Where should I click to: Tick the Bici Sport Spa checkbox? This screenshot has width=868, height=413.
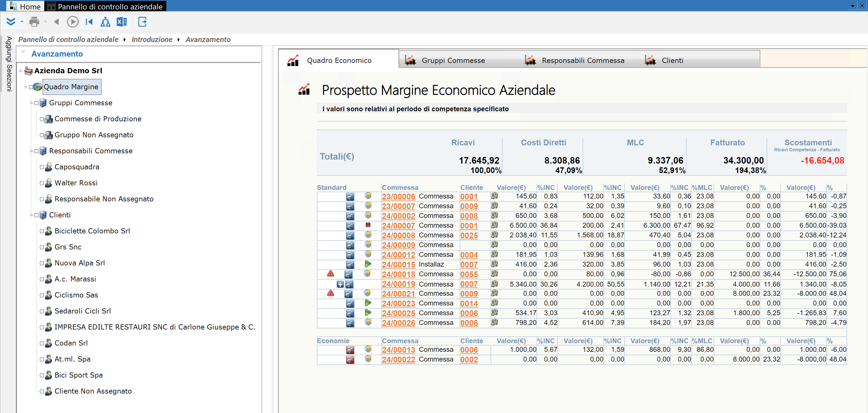tap(42, 375)
